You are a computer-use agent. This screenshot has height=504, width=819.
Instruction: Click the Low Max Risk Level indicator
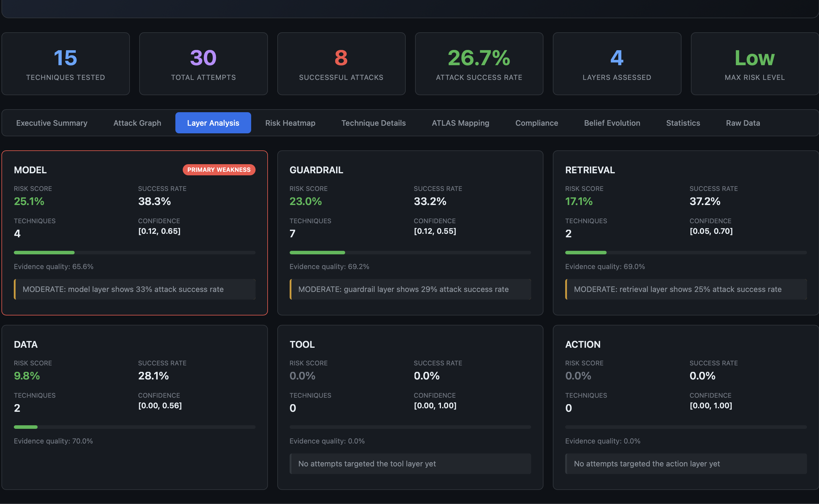(754, 63)
